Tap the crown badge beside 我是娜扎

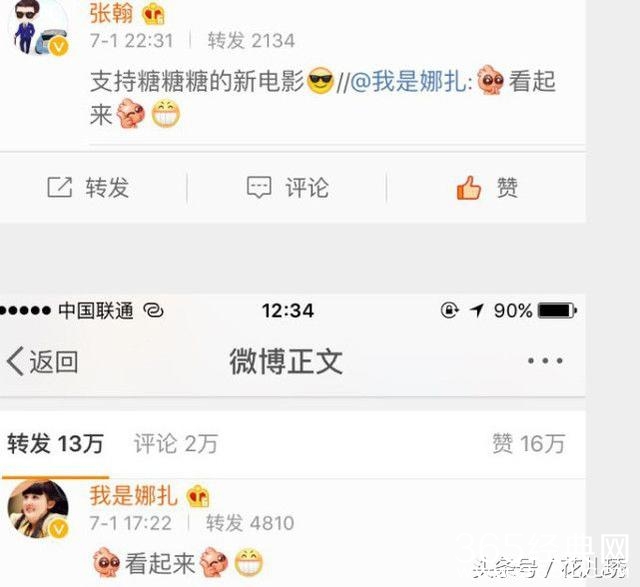pyautogui.click(x=198, y=496)
